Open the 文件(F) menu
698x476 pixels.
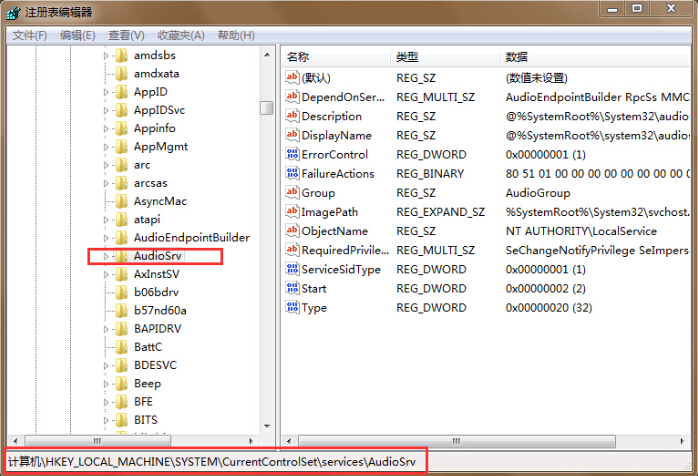click(30, 35)
